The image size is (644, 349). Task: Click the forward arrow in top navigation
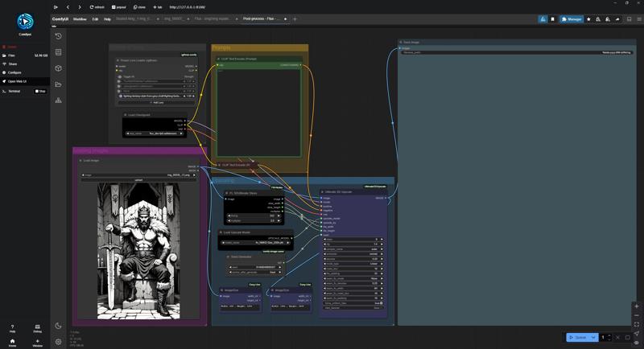[x=80, y=7]
